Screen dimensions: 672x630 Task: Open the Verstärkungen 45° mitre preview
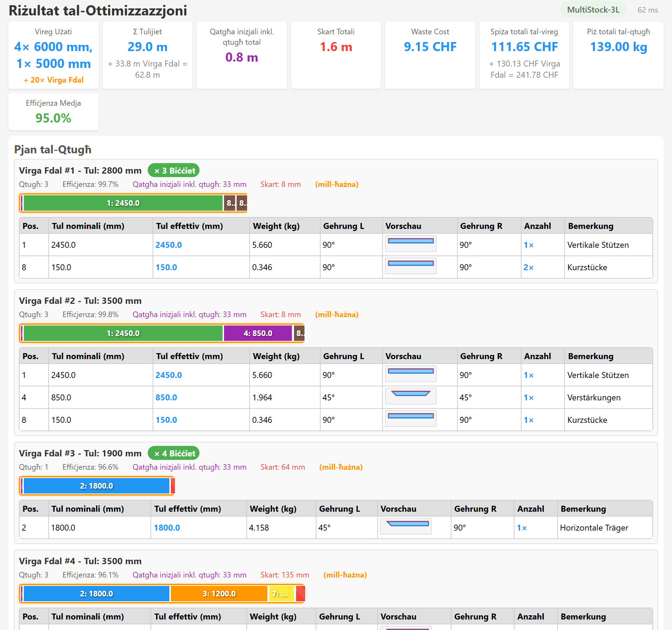[411, 396]
